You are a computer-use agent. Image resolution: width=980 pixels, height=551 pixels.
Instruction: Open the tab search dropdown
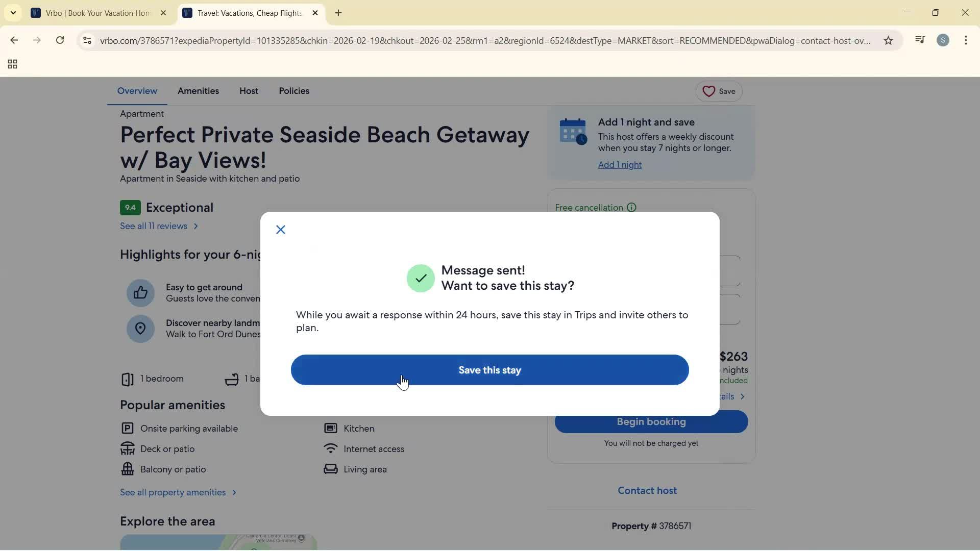13,13
